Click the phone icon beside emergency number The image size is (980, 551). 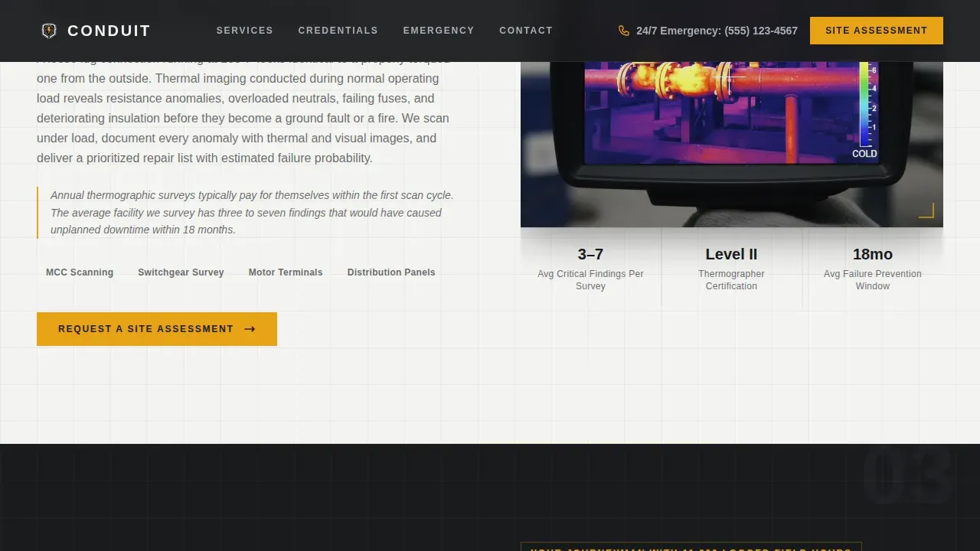tap(624, 31)
